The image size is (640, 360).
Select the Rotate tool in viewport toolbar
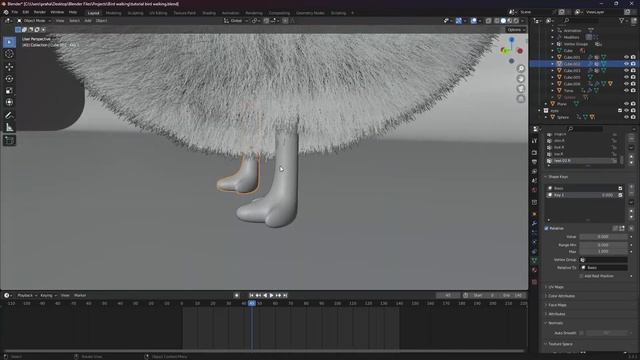point(9,79)
